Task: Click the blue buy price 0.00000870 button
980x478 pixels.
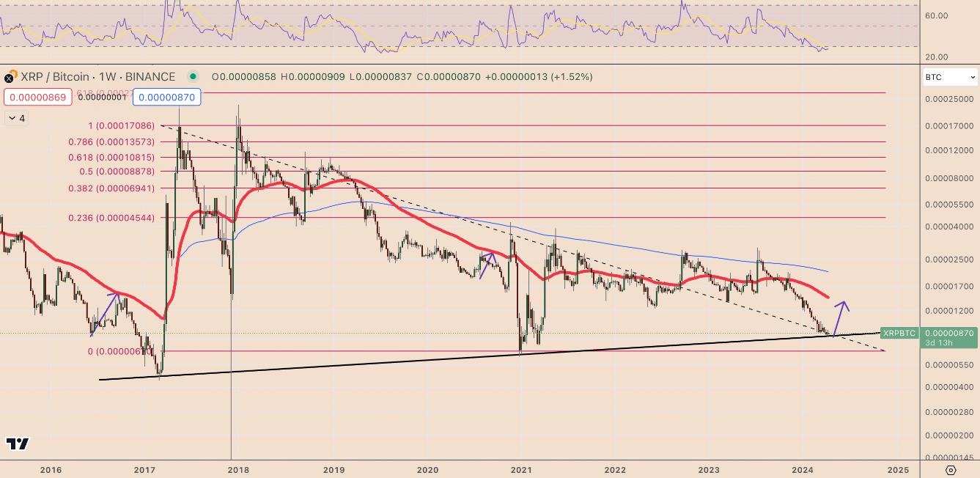Action: (167, 97)
